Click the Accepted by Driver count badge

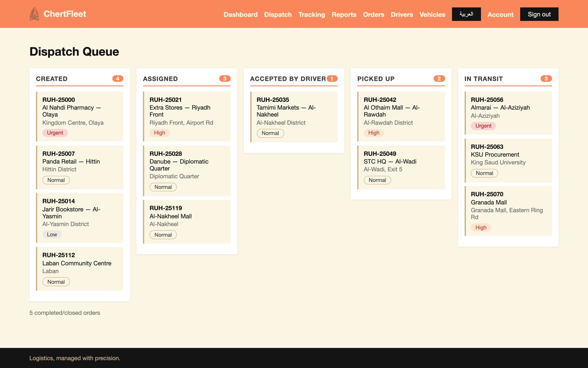[332, 79]
